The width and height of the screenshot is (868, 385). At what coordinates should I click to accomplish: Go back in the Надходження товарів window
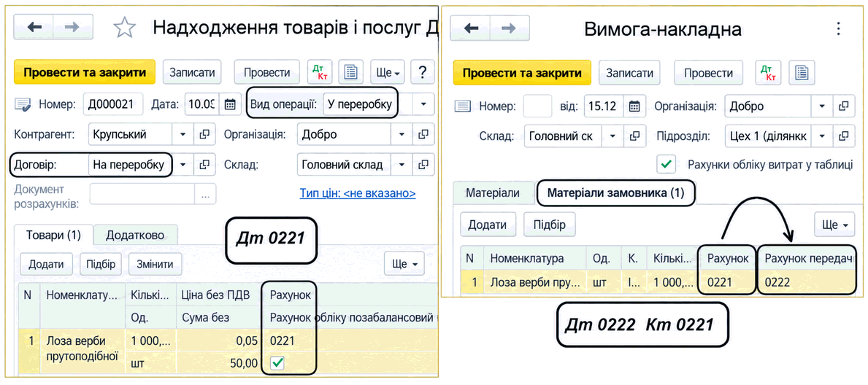point(34,26)
